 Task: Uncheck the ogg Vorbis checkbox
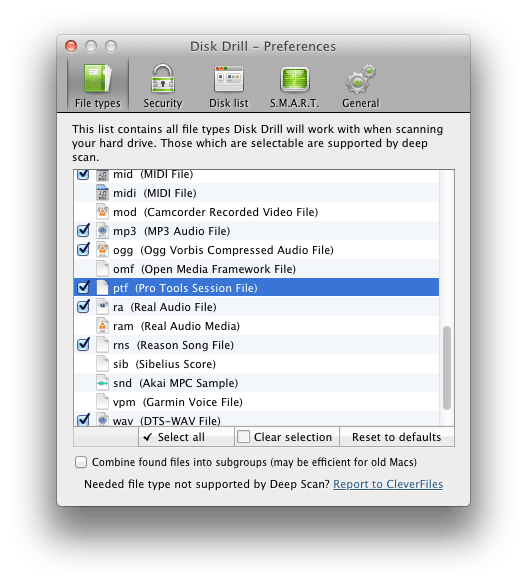pos(83,250)
